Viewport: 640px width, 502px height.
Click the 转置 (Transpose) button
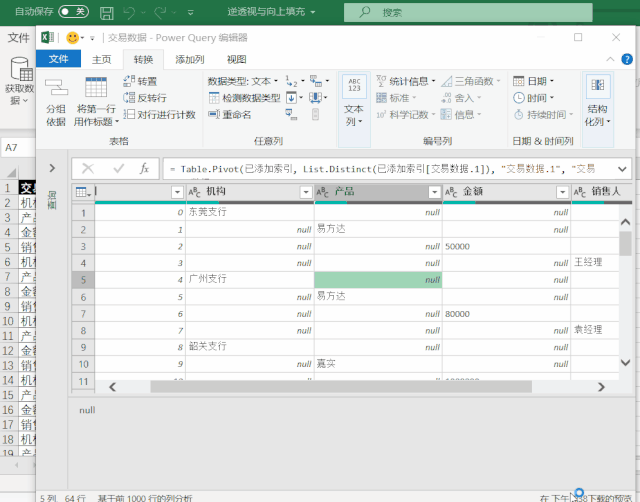tap(140, 81)
